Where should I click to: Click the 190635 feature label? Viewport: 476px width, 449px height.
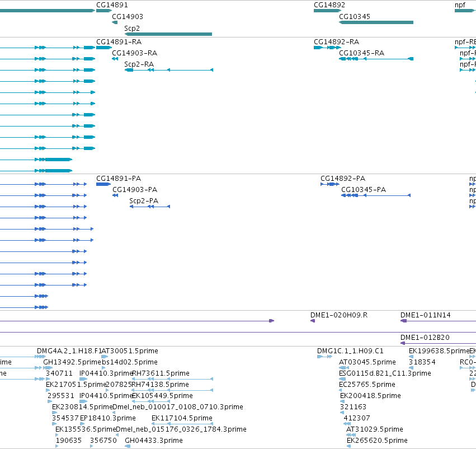(x=69, y=441)
